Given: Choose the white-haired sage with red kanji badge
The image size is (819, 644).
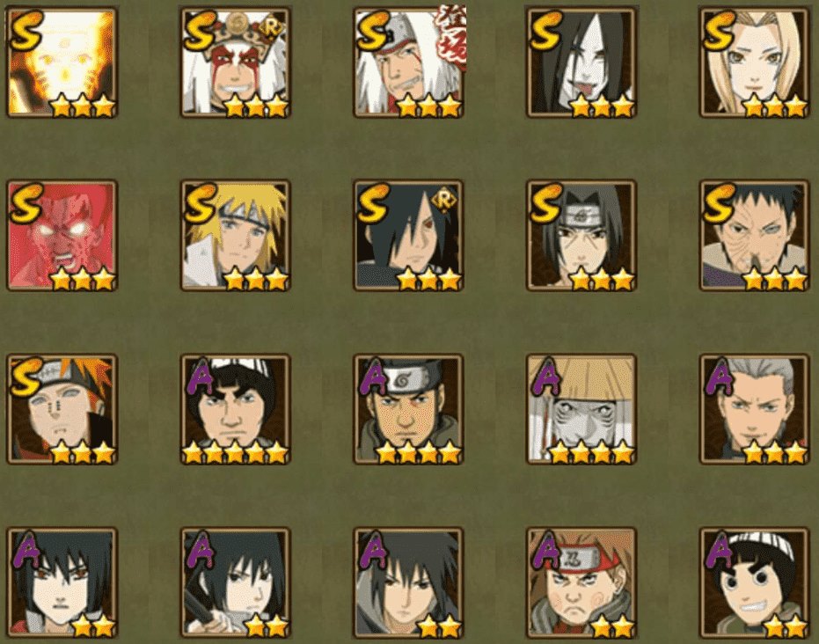Looking at the screenshot, I should tap(408, 62).
